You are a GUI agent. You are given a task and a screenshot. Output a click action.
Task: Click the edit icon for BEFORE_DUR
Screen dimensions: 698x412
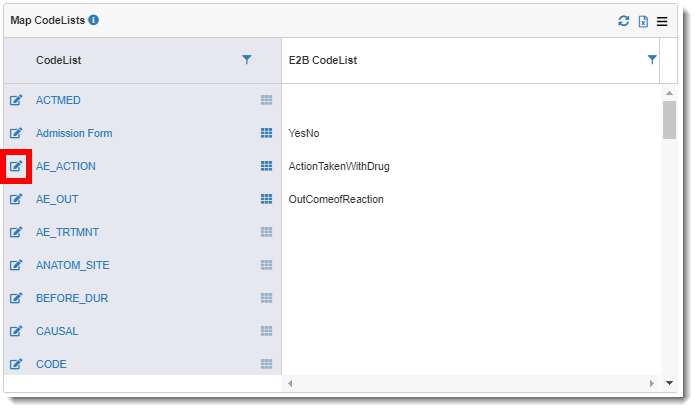16,298
